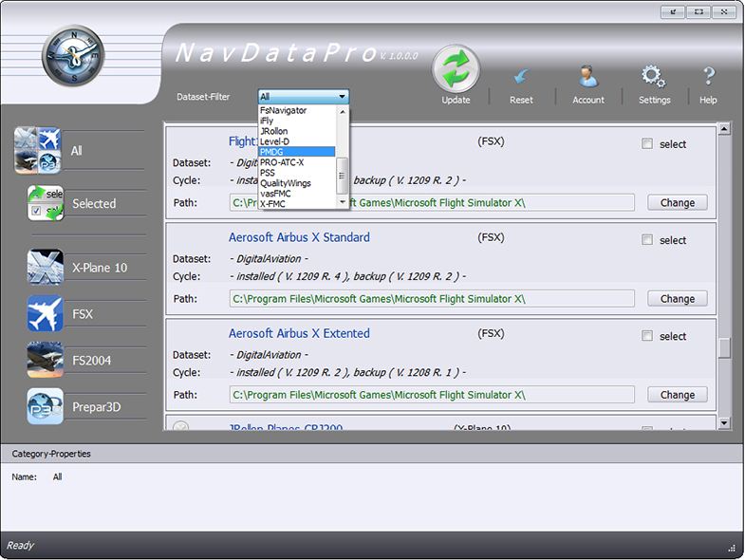Click the green Update arrows icon
Screen dimensions: 745x560
point(456,70)
